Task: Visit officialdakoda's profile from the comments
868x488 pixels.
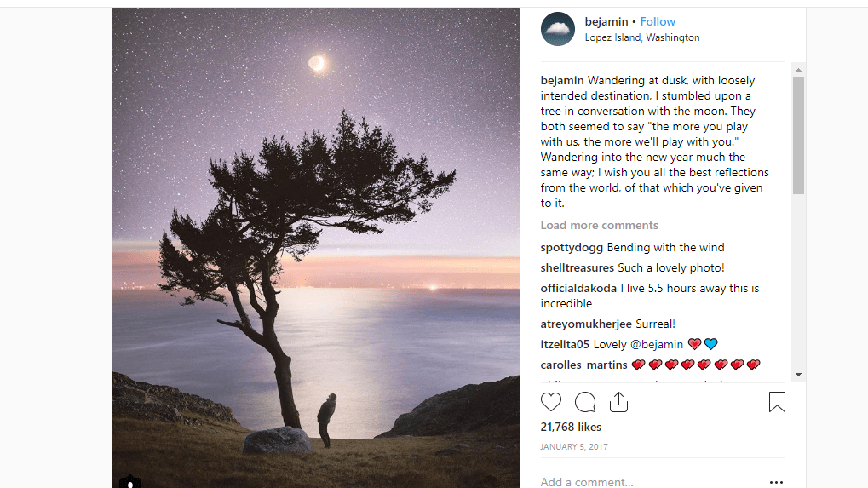Action: pos(578,288)
